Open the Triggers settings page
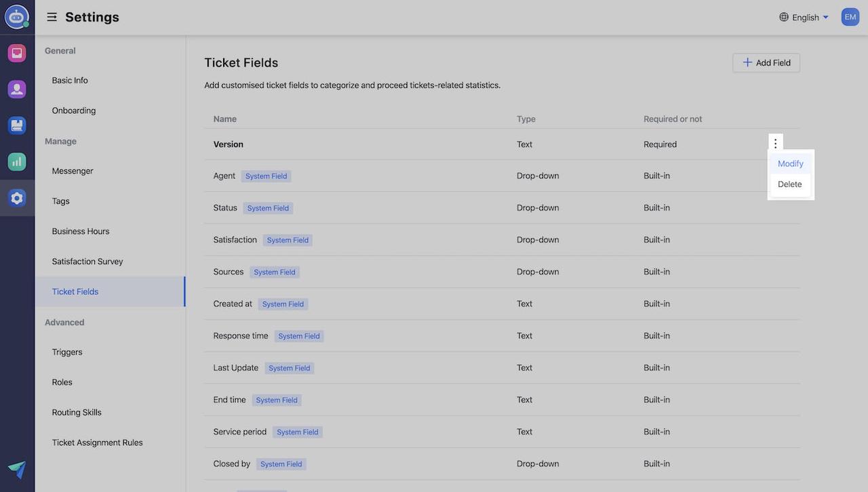The image size is (868, 492). coord(67,352)
